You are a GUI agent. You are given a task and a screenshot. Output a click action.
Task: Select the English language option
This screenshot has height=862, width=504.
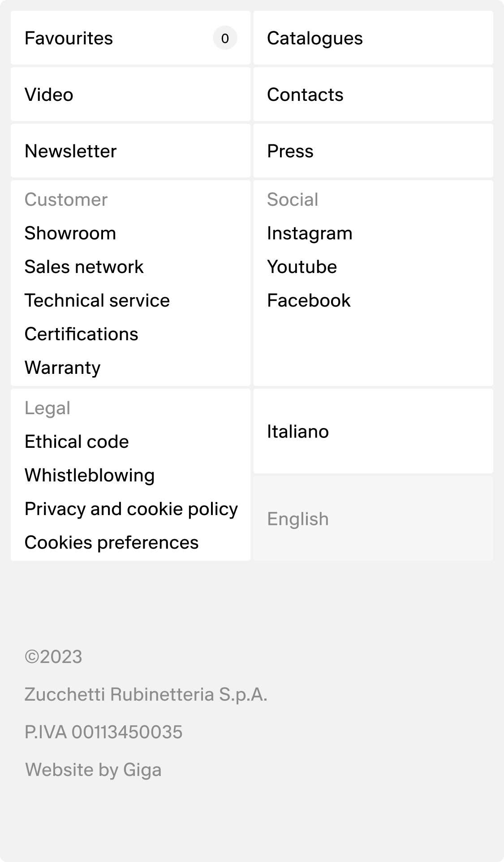pyautogui.click(x=298, y=519)
